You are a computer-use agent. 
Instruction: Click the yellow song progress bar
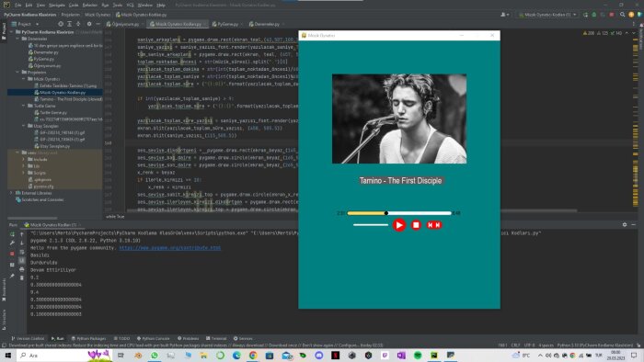click(x=367, y=213)
